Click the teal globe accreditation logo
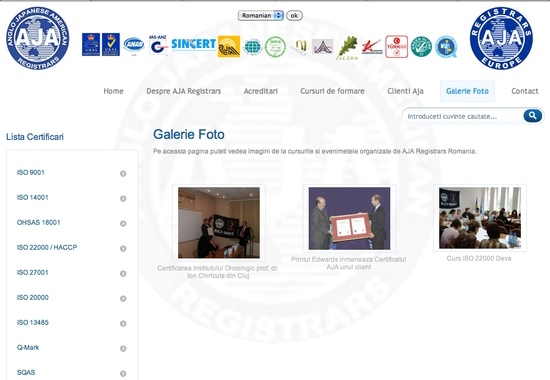The image size is (550, 380). [x=252, y=47]
